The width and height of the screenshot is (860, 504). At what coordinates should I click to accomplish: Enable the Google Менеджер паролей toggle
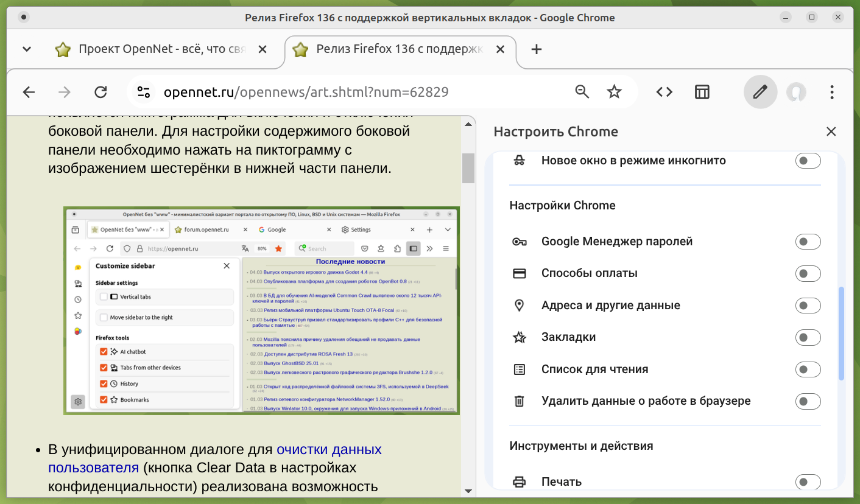click(808, 242)
